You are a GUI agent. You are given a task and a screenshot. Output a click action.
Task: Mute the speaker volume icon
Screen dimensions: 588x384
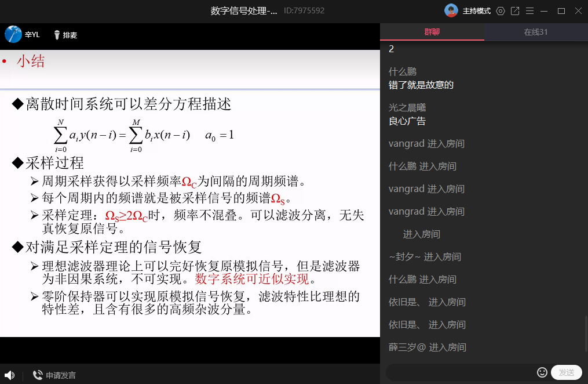click(x=9, y=375)
